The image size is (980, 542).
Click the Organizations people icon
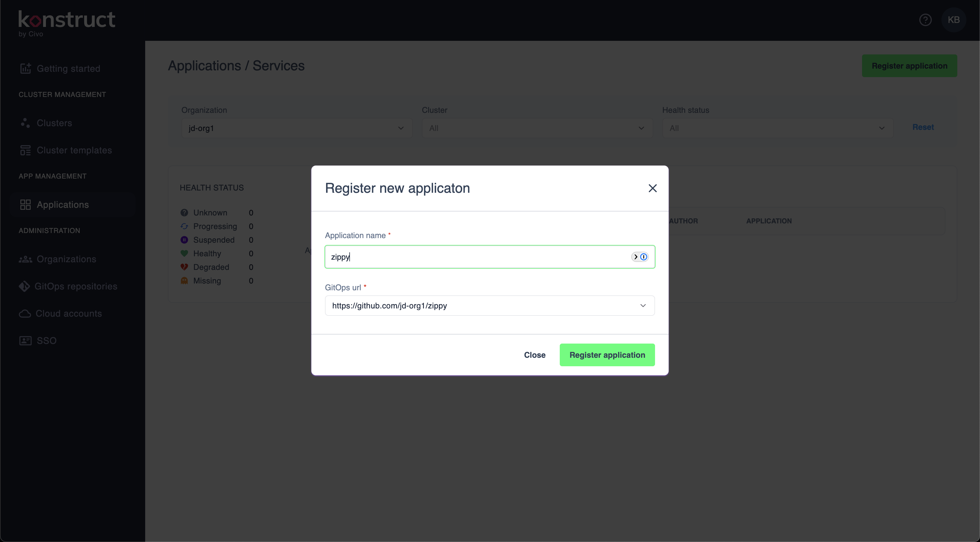pyautogui.click(x=26, y=259)
